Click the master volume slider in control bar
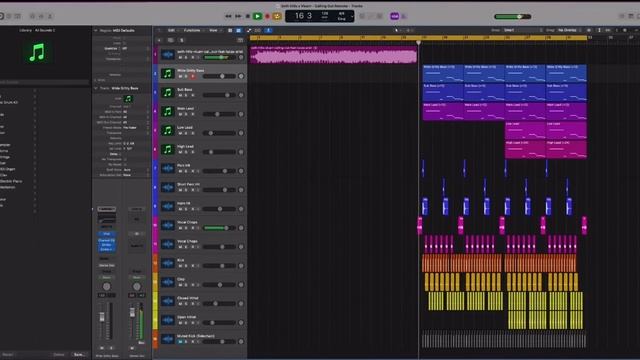This screenshot has width=640, height=360. tap(513, 17)
